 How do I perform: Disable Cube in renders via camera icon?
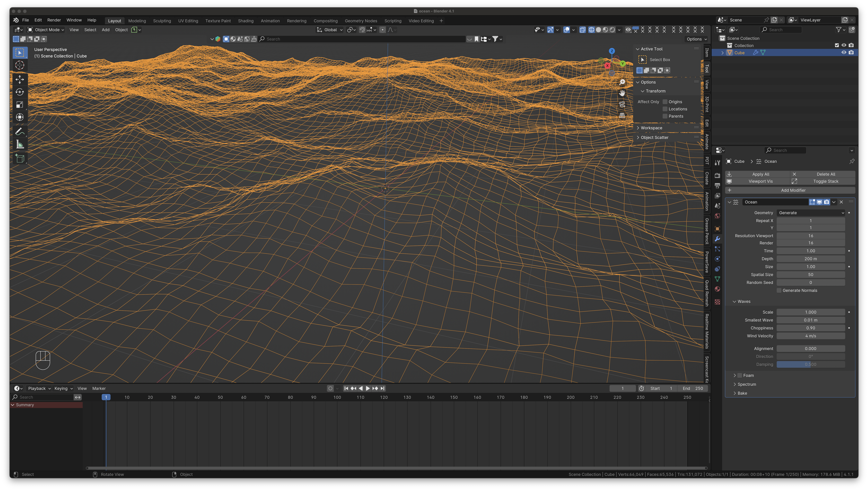[851, 53]
